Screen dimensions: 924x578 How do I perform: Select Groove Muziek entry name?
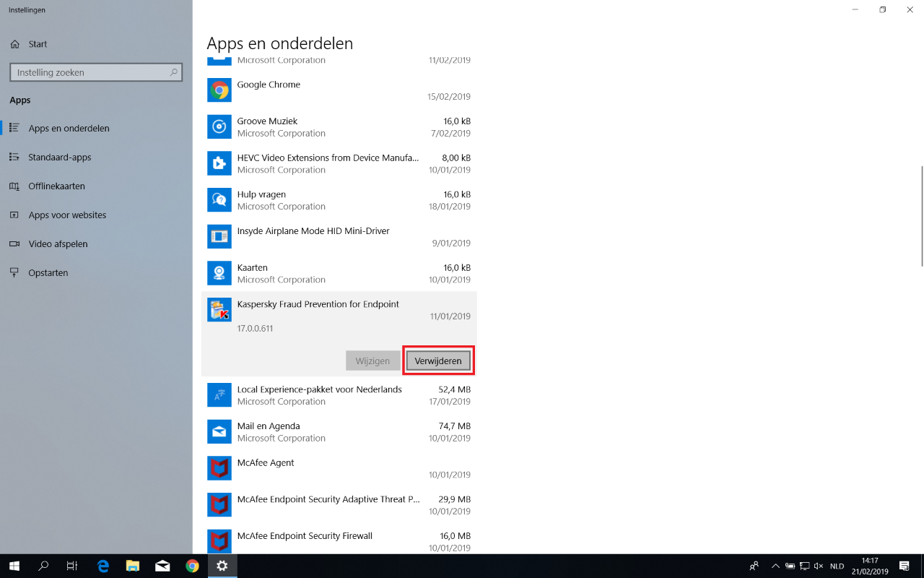(267, 121)
